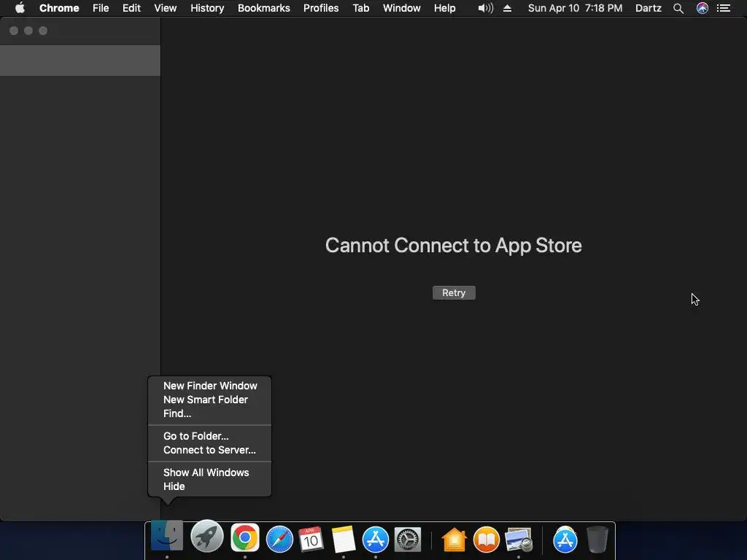Select Find... in the Finder menu

[x=209, y=413]
